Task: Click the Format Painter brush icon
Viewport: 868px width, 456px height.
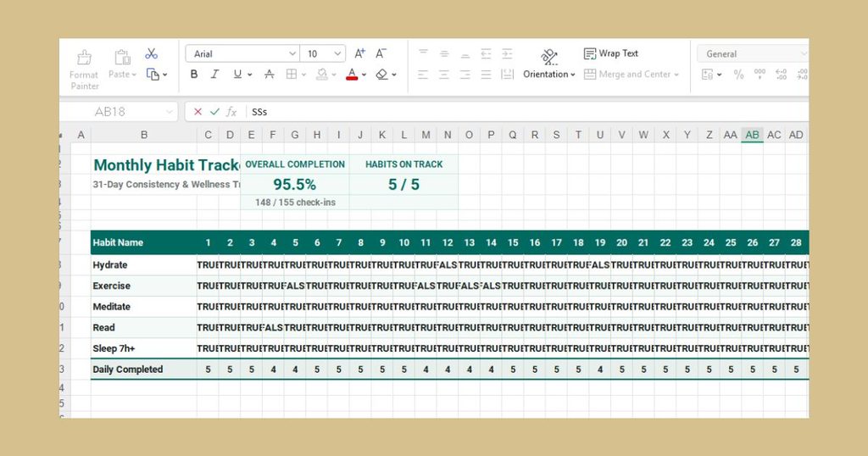Action: 84,57
